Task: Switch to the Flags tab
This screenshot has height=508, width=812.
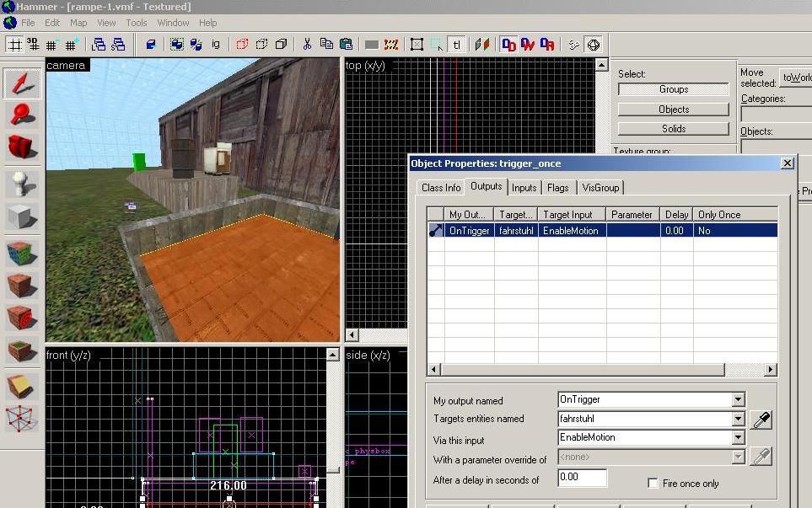Action: point(557,188)
